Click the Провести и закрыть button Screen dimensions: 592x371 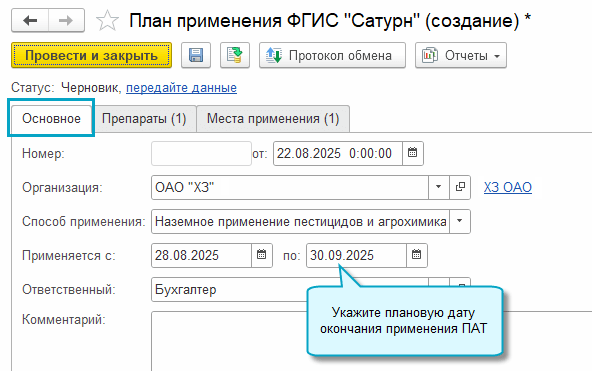coord(91,55)
